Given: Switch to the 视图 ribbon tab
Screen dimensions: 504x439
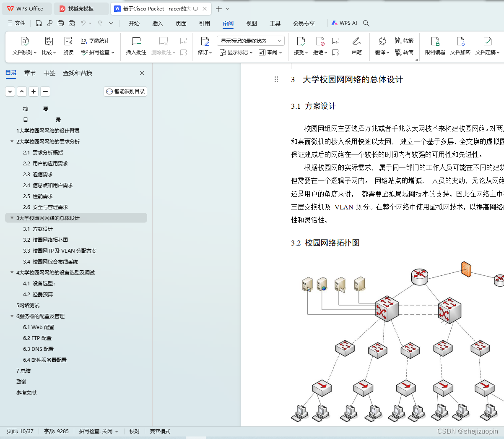Looking at the screenshot, I should tap(252, 24).
